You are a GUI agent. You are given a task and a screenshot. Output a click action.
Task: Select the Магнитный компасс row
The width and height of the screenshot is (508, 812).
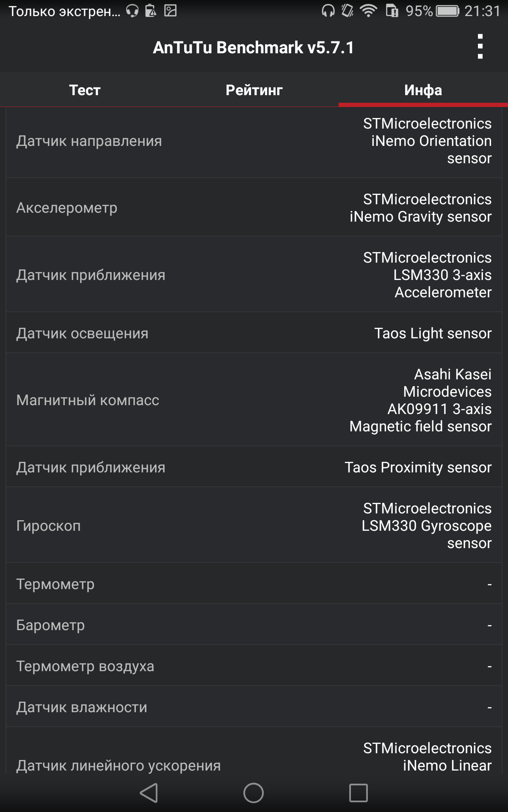coord(254,400)
